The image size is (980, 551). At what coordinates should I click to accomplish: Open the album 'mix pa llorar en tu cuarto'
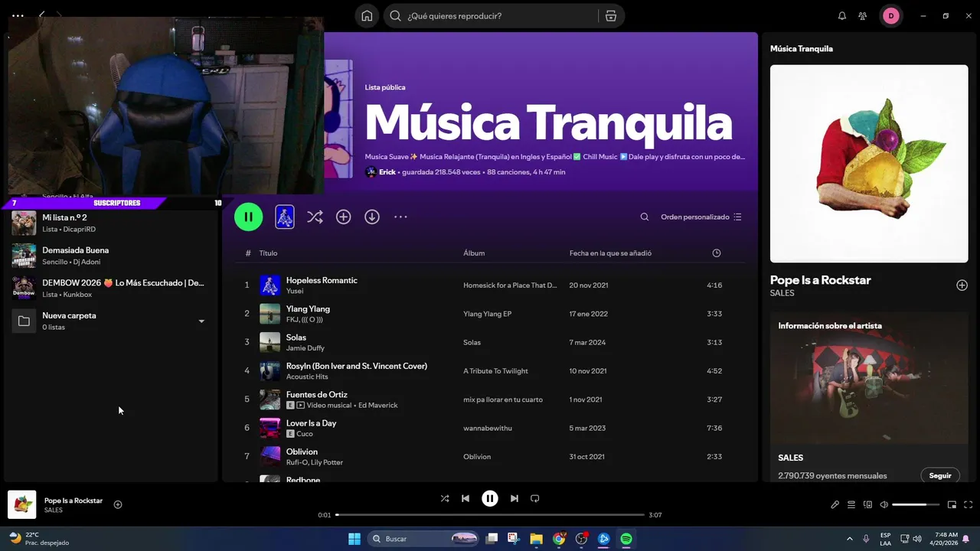503,399
